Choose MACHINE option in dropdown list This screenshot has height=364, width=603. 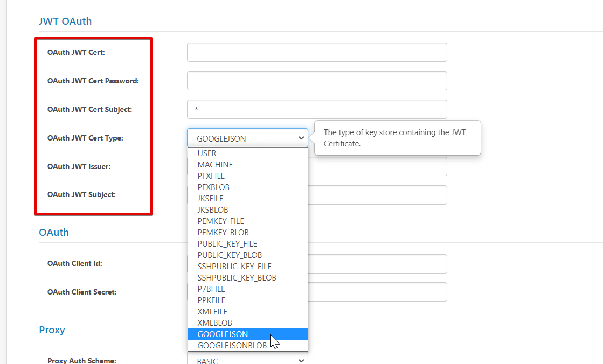[215, 165]
